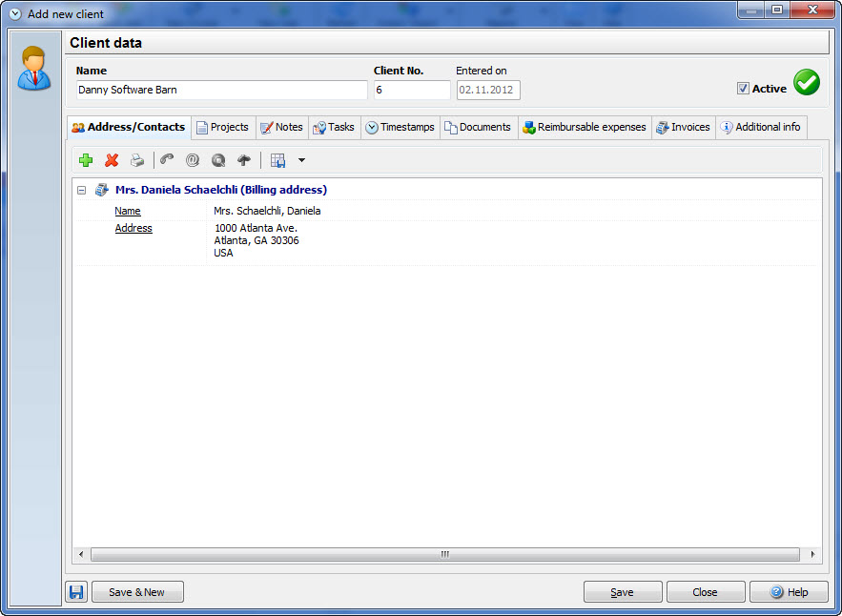This screenshot has height=616, width=842.
Task: Click the contact card icon beside Mrs. Daniela Schaelchli
Action: (101, 190)
